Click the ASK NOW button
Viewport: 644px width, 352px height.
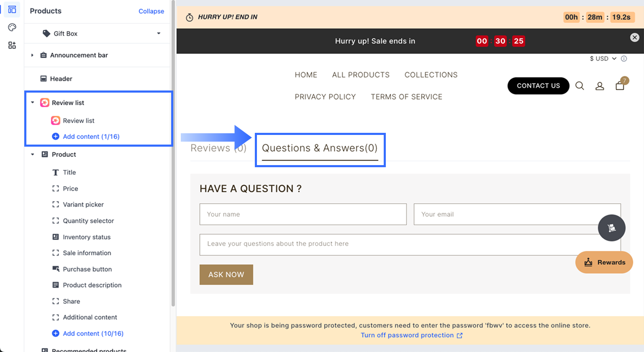[x=226, y=274]
